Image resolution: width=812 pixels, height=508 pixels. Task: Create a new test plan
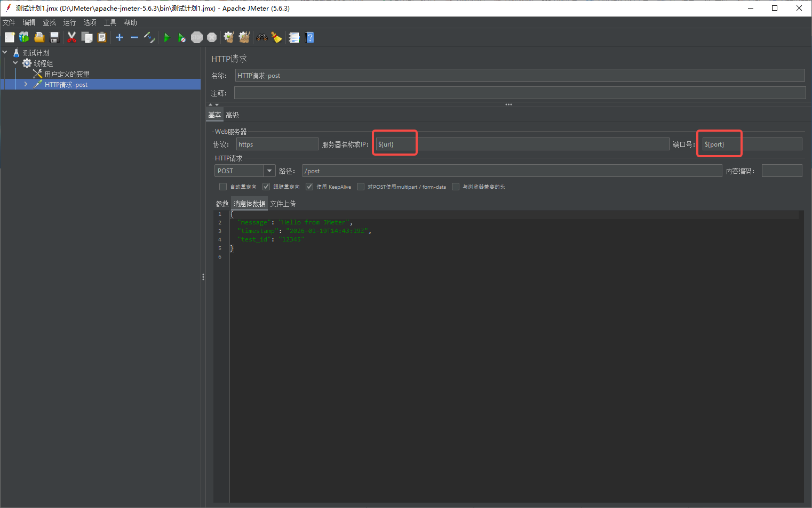10,37
